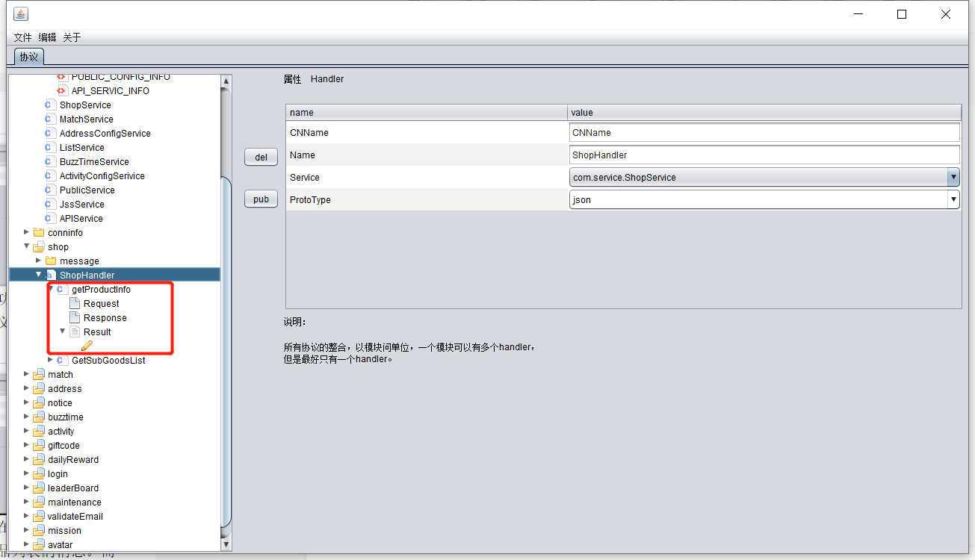Collapse the ShopHandler node

click(39, 275)
